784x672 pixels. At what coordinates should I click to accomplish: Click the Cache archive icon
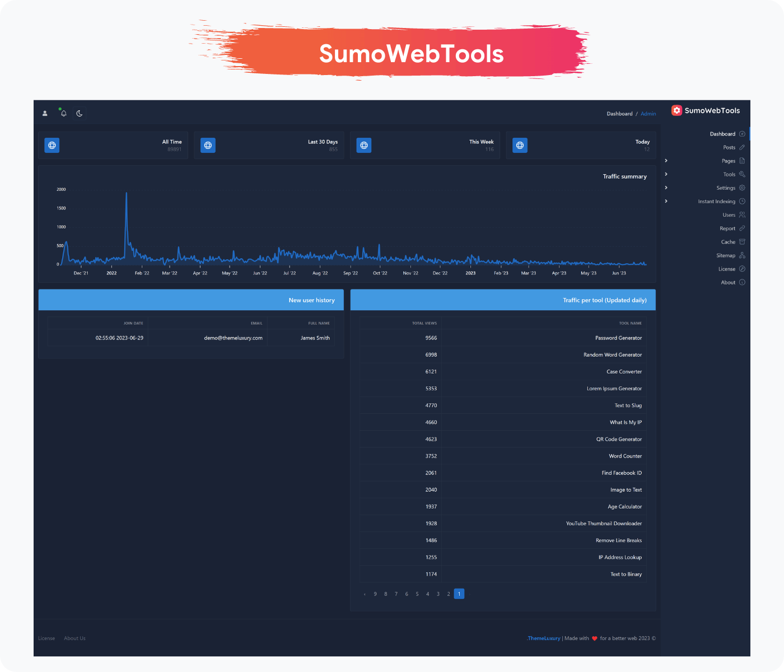click(x=742, y=242)
